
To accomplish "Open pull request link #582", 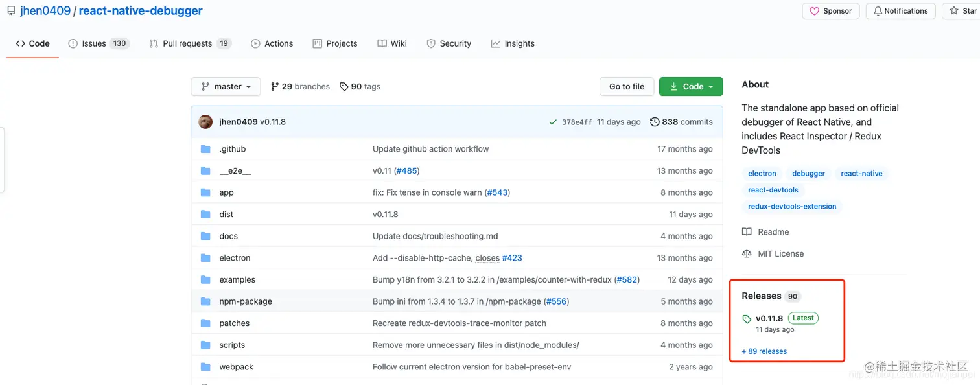I will tap(627, 280).
